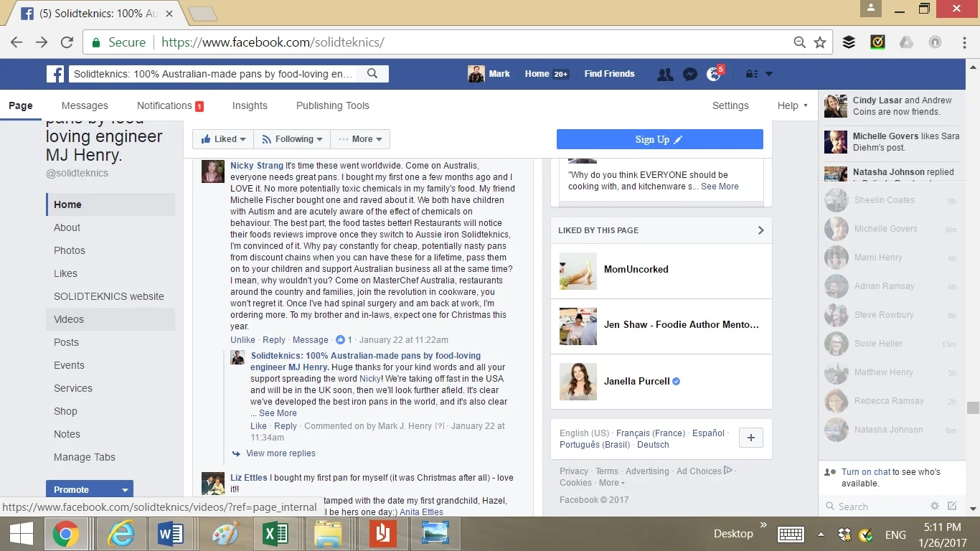Click Mark profile link in the top bar

tap(490, 74)
